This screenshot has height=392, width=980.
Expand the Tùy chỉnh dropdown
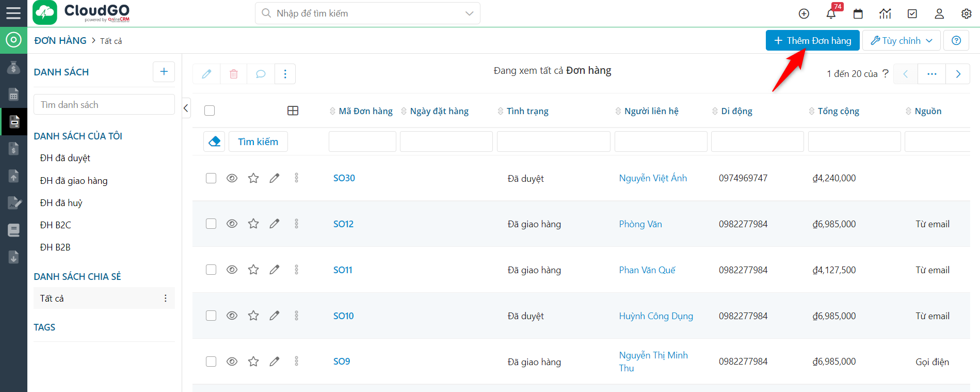click(902, 40)
